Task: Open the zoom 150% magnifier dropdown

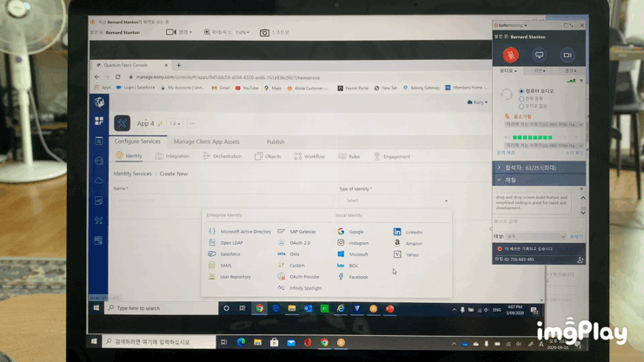Action: click(x=226, y=32)
